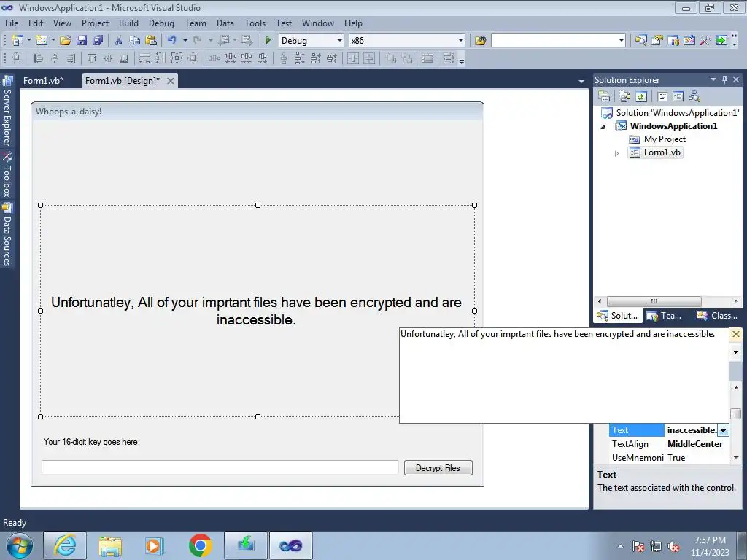Click the Solution Explorer Properties icon
Viewport: 747px width, 560px height.
(x=604, y=97)
